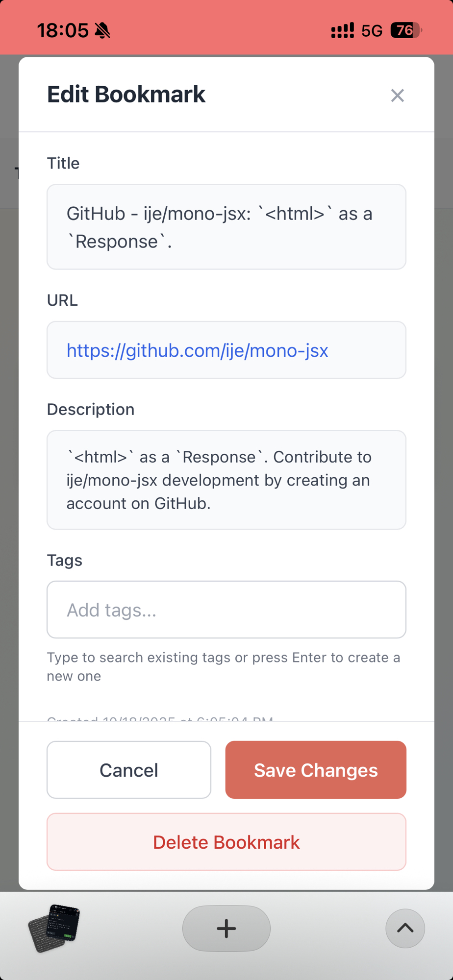Tap the plus new tab button
This screenshot has width=453, height=980.
(x=226, y=928)
